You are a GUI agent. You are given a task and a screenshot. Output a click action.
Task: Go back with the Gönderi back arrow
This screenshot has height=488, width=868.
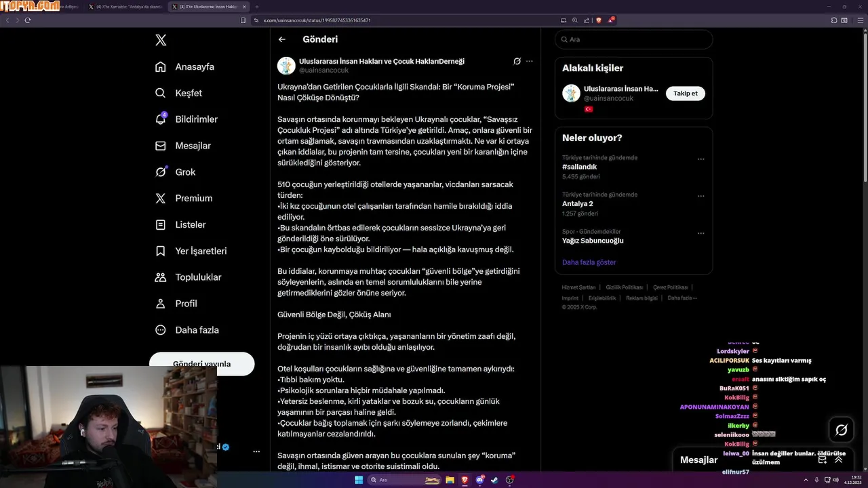pyautogui.click(x=282, y=39)
